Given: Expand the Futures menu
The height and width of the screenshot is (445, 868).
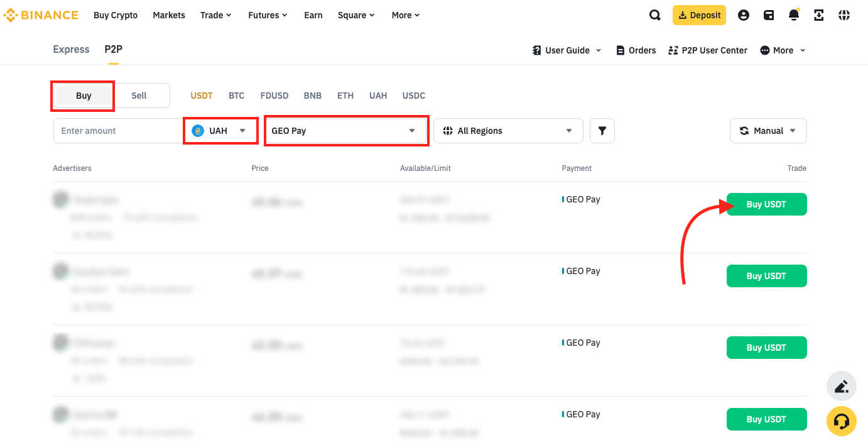Looking at the screenshot, I should 268,15.
